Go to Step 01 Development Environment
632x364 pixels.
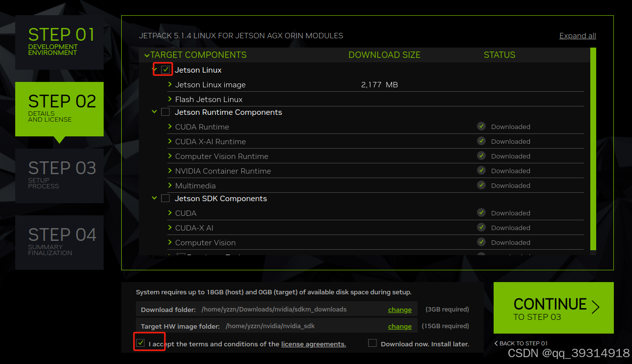click(x=59, y=42)
